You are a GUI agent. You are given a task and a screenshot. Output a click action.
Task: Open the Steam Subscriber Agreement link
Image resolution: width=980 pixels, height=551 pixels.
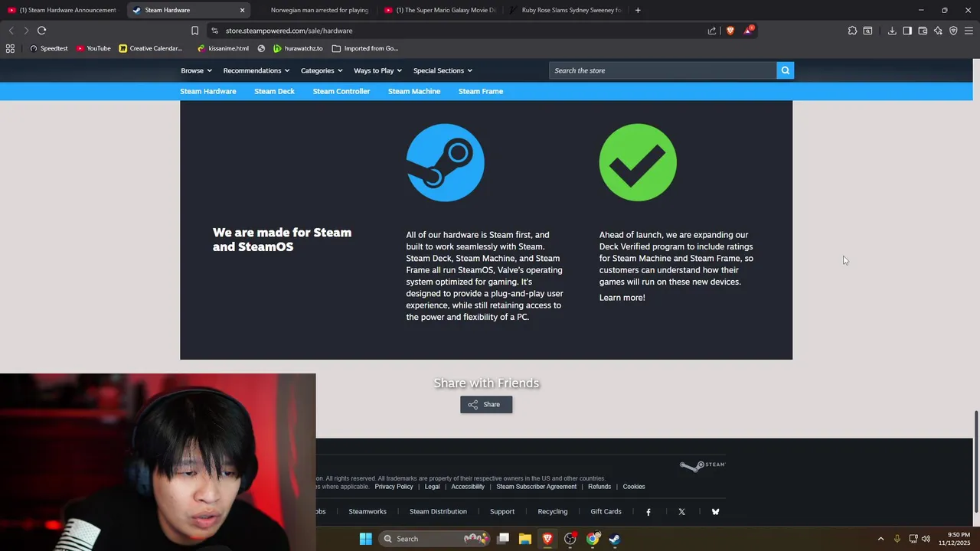pyautogui.click(x=536, y=487)
